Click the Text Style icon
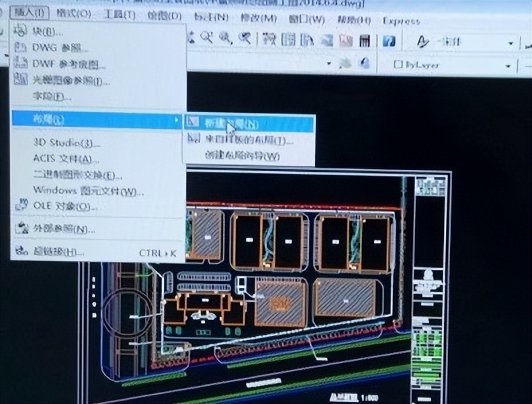532x404 pixels. (423, 42)
